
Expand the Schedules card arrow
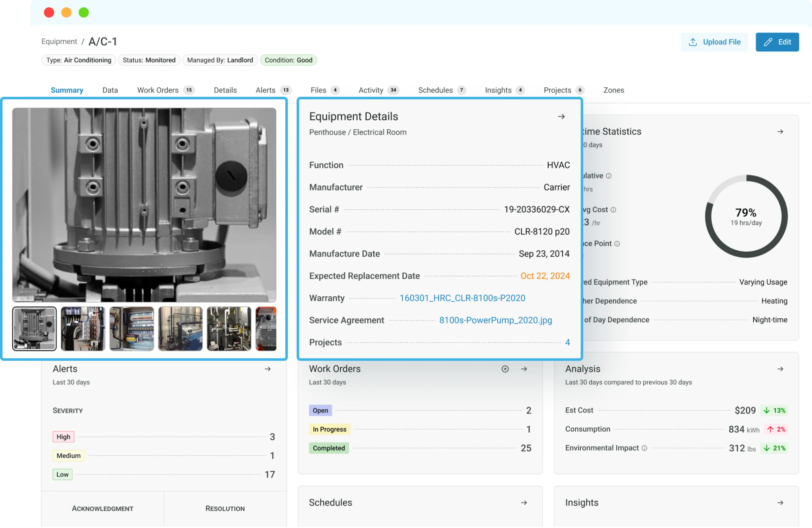524,502
